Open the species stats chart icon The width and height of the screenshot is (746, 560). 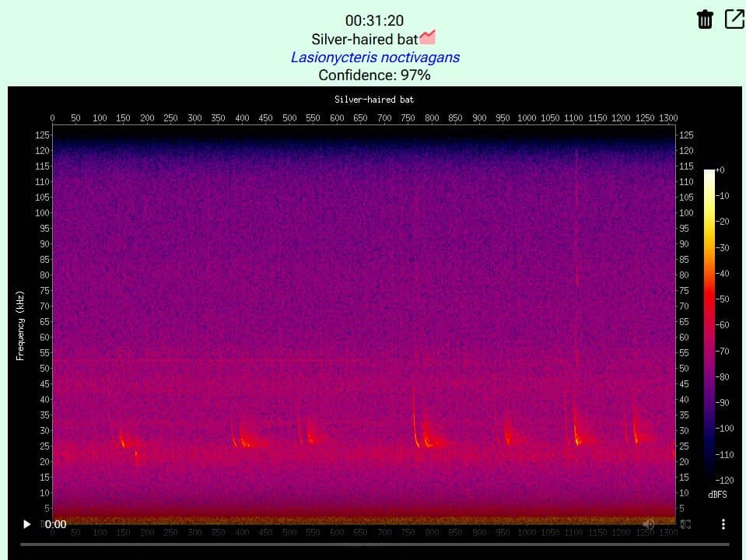coord(428,37)
